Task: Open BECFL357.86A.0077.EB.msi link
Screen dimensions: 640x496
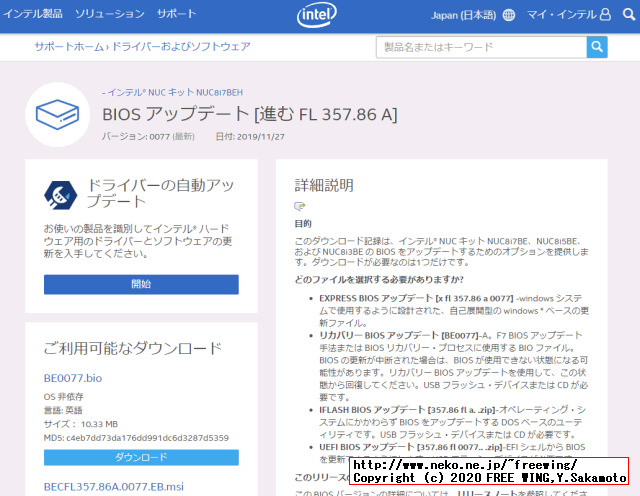Action: pyautogui.click(x=113, y=487)
